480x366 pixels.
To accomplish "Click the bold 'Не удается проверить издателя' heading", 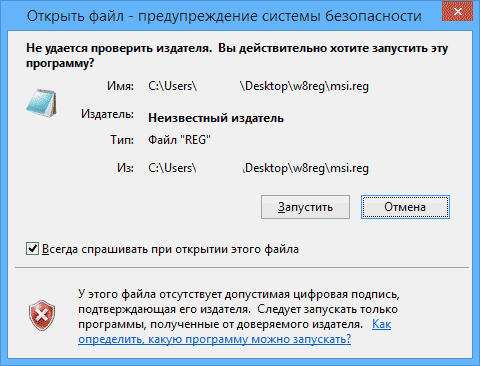I will pos(119,48).
